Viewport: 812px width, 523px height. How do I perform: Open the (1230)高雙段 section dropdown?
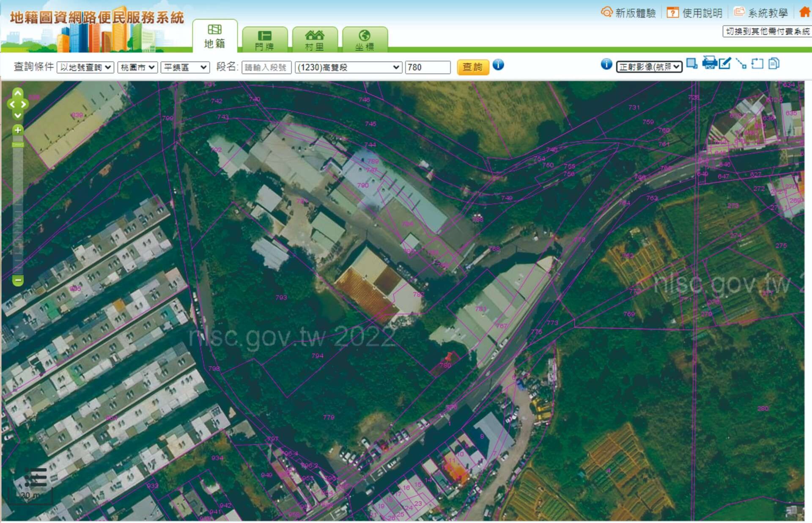348,67
